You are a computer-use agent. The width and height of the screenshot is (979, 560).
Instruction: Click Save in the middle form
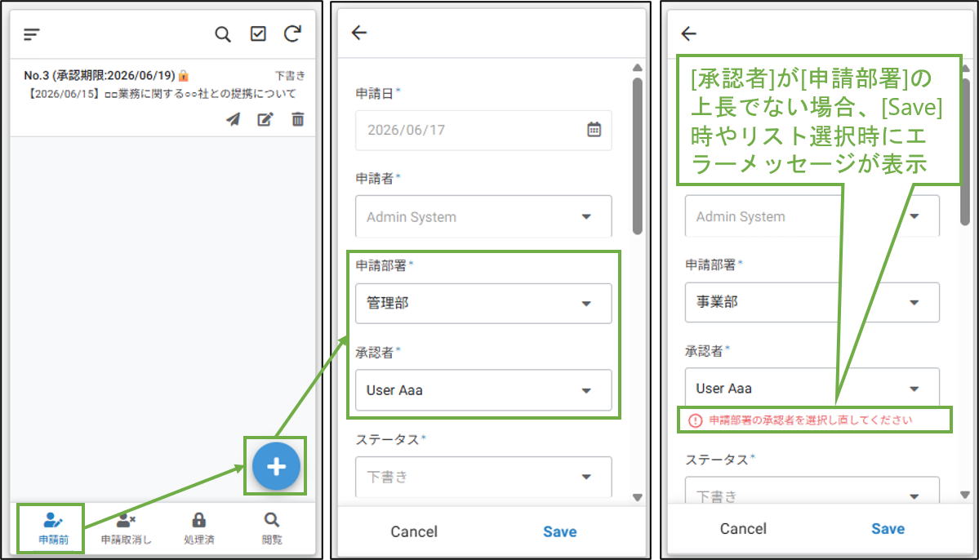click(560, 531)
